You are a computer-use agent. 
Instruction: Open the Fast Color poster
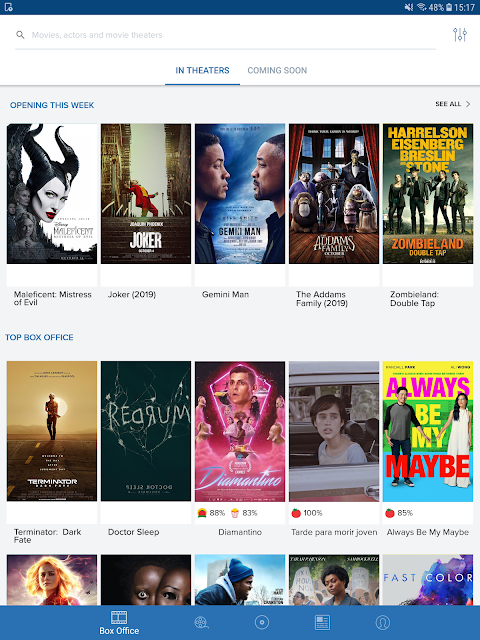(428, 580)
